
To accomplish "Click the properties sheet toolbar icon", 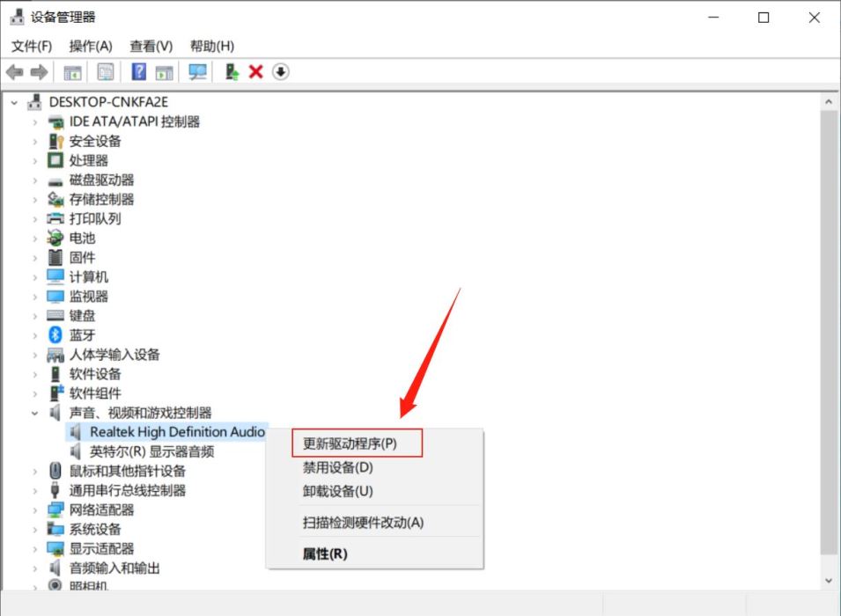I will pos(106,72).
